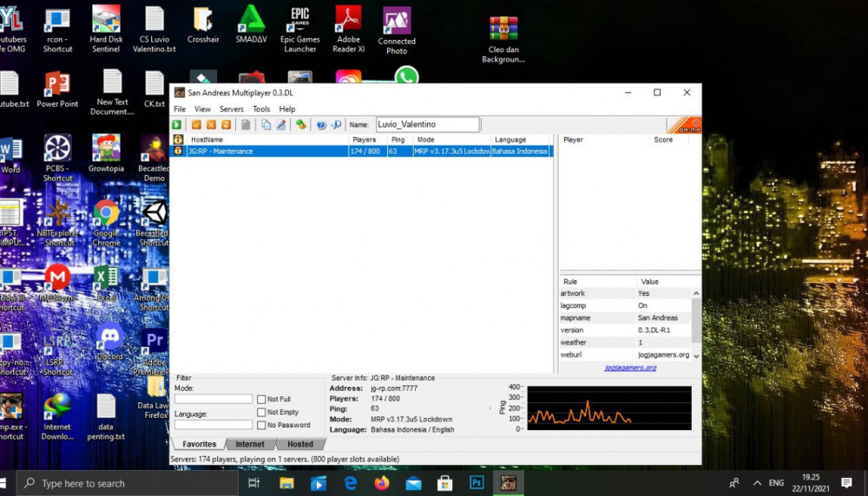The height and width of the screenshot is (496, 868).
Task: Sort servers by Ping column
Action: [x=399, y=140]
